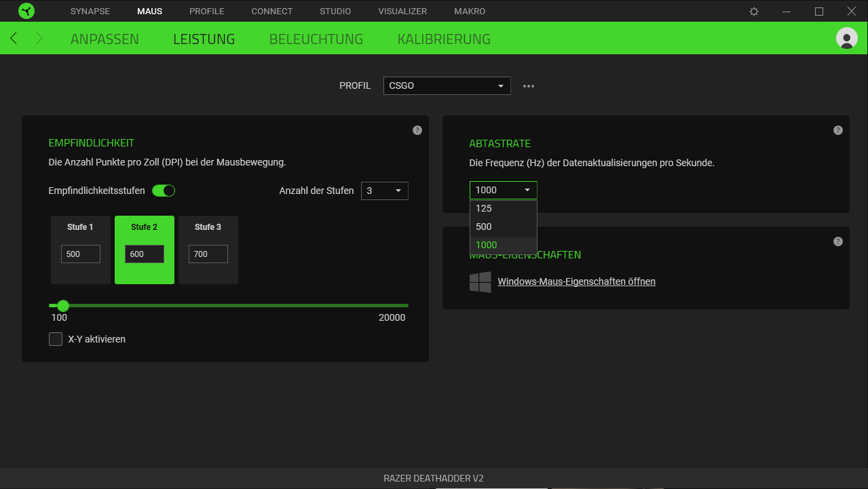Go to the LEISTUNG subtab
This screenshot has width=868, height=489.
[204, 39]
